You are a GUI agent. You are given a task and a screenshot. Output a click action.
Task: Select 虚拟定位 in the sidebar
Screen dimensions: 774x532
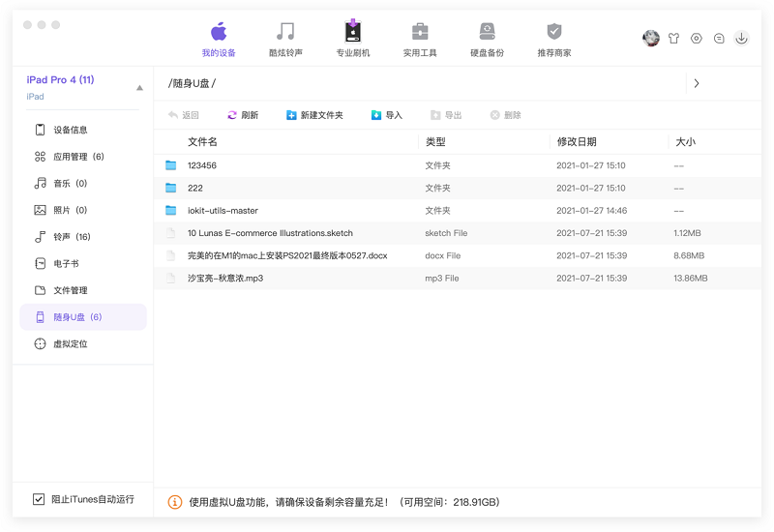click(x=70, y=343)
